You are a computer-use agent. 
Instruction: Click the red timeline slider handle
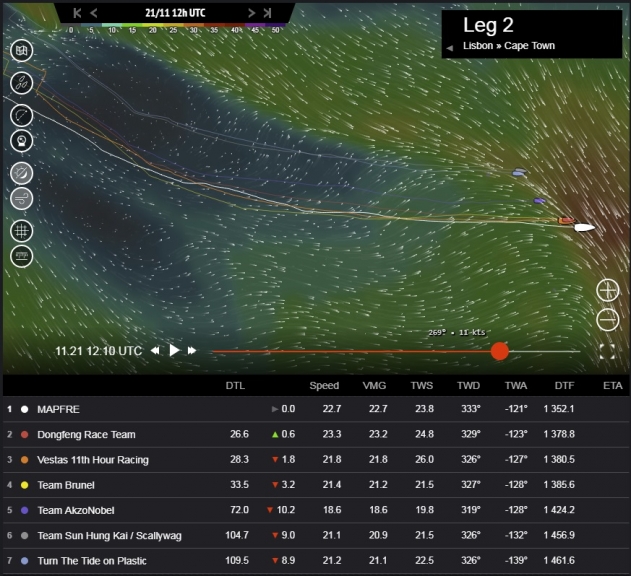point(499,351)
